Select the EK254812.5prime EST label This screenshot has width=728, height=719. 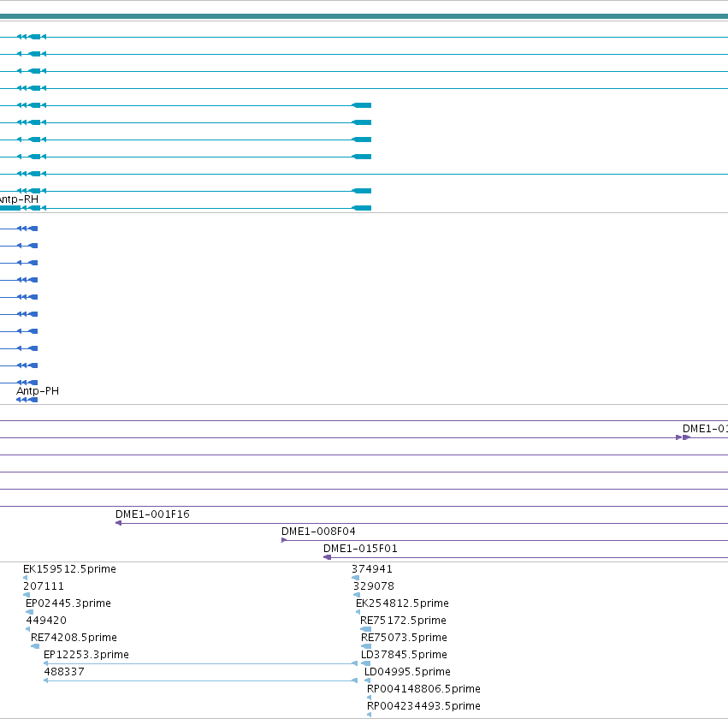[x=402, y=603]
